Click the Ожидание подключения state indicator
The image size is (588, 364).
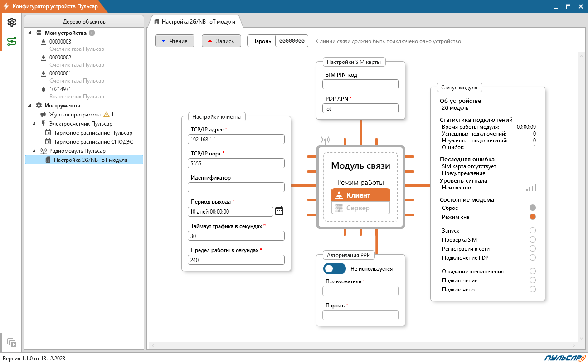pyautogui.click(x=533, y=272)
